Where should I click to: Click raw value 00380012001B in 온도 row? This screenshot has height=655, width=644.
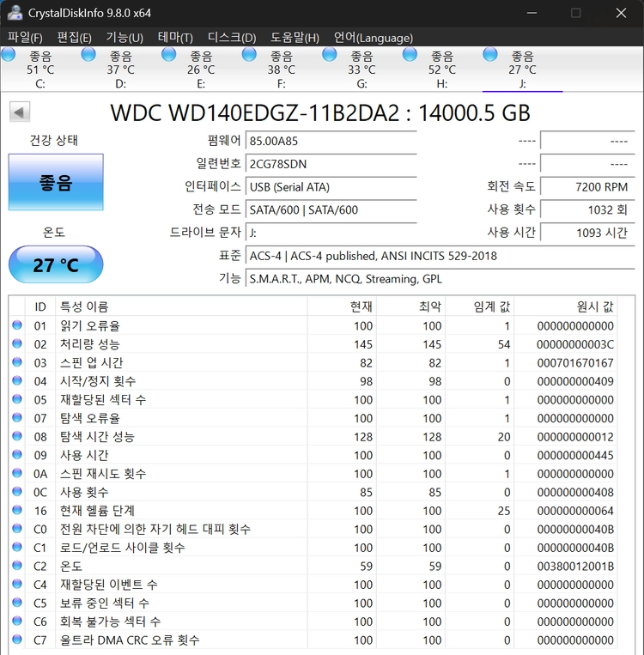(575, 566)
